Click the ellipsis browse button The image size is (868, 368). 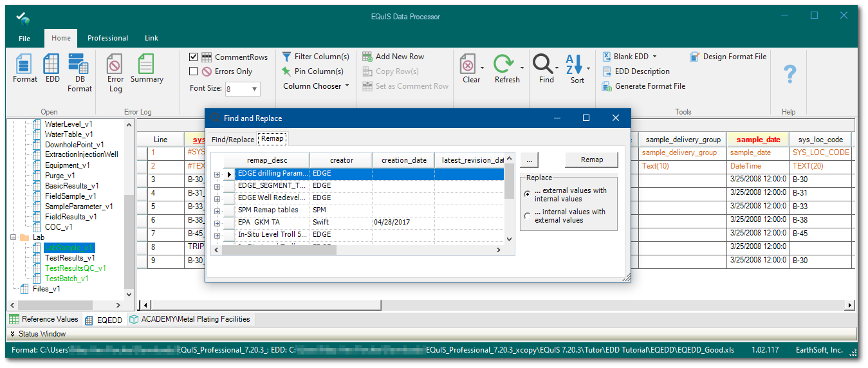tap(529, 160)
